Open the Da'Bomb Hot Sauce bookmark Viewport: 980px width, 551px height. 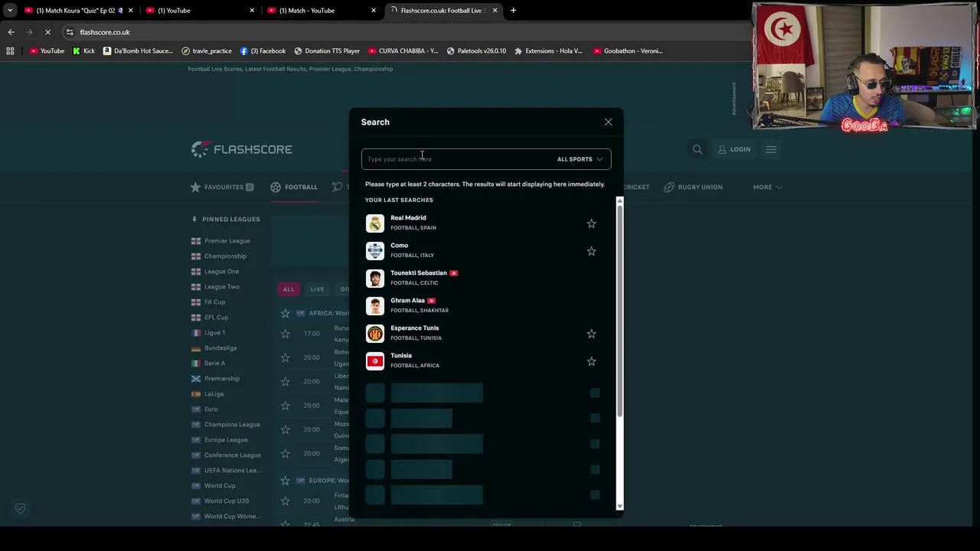[138, 51]
